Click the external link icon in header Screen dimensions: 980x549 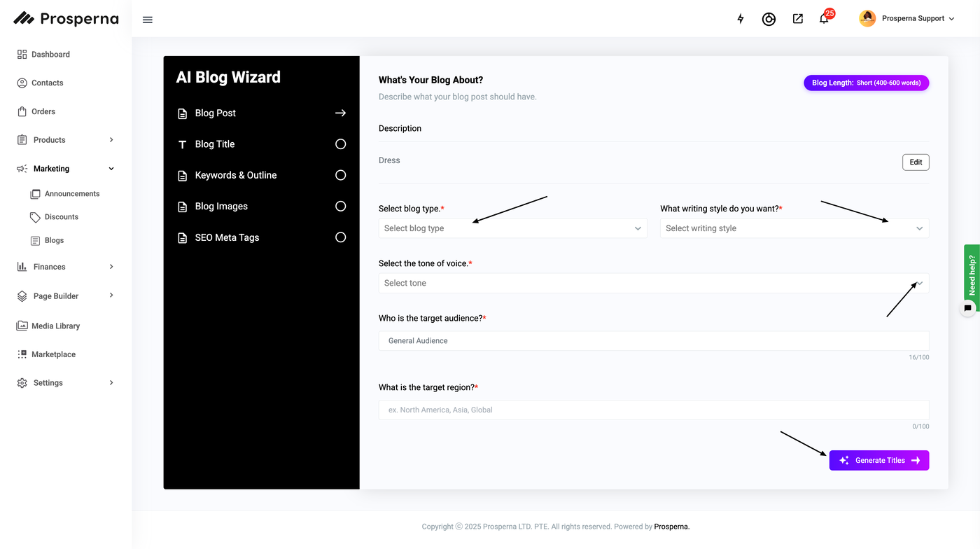tap(798, 19)
